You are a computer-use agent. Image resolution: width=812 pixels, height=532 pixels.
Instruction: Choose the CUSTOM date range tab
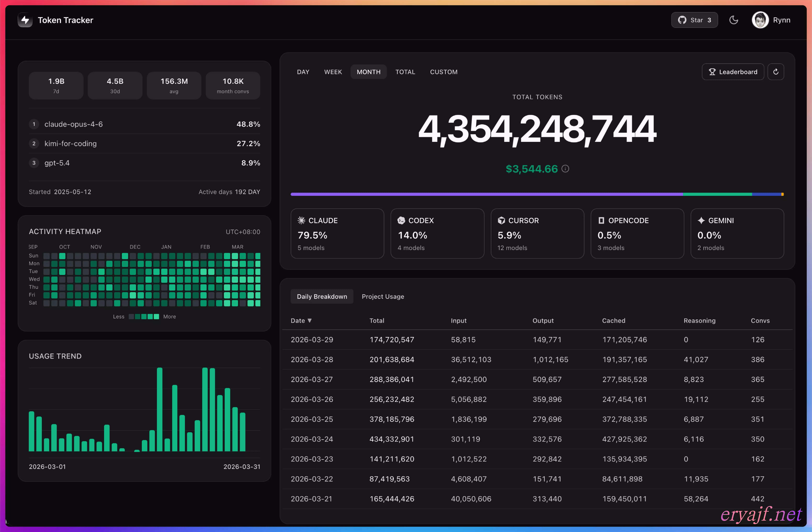(x=444, y=72)
